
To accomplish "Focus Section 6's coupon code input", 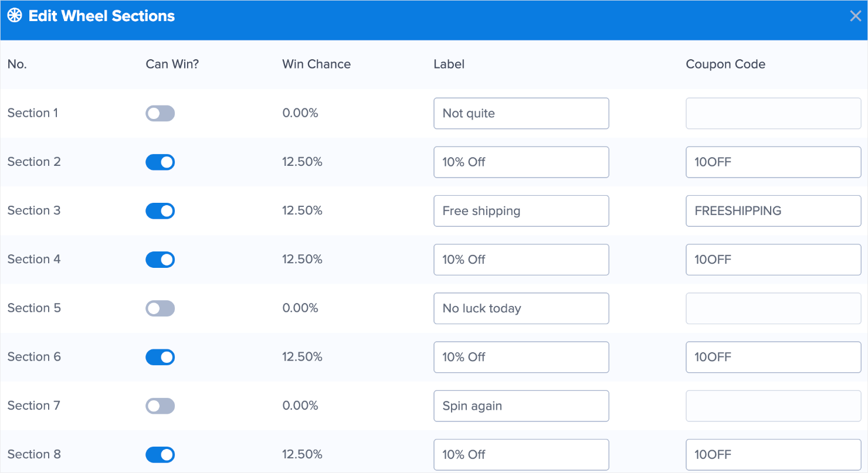I will click(x=773, y=357).
